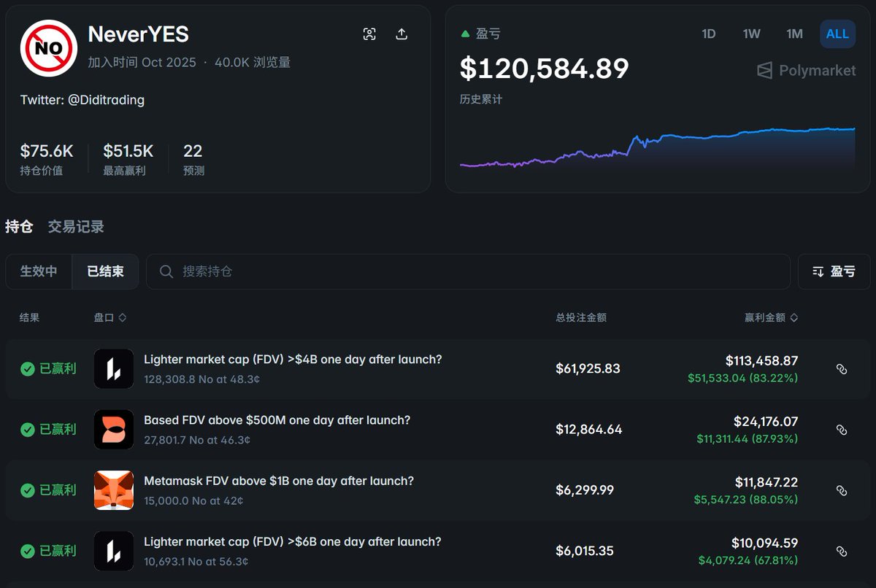Toggle the 生效中 positions filter
876x588 pixels.
(x=39, y=271)
